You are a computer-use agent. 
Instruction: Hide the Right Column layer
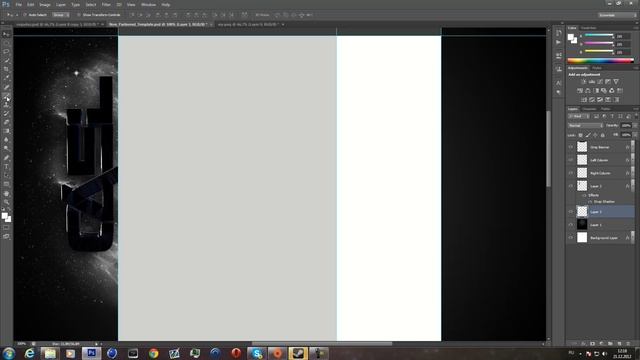click(x=571, y=173)
